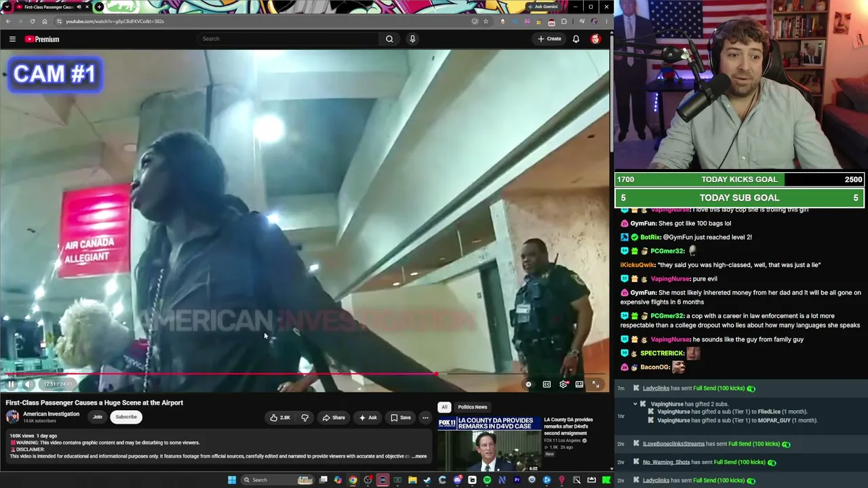Viewport: 868px width, 488px height.
Task: Open Ask Gemini in Chrome
Action: [x=543, y=7]
